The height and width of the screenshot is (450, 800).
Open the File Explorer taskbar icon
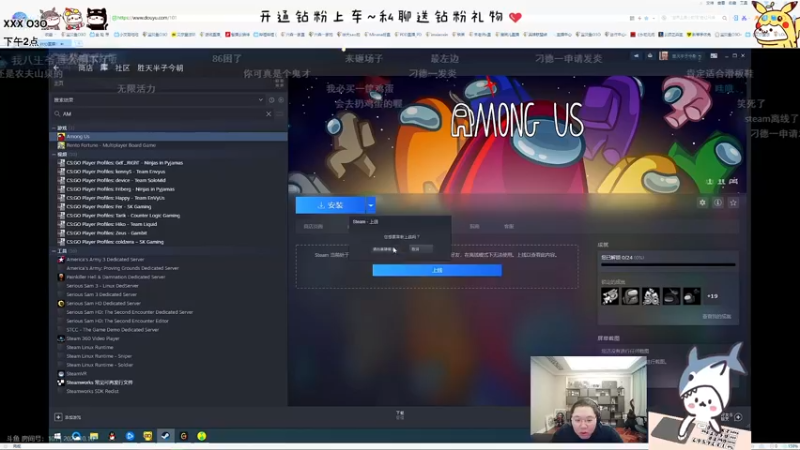tap(94, 436)
